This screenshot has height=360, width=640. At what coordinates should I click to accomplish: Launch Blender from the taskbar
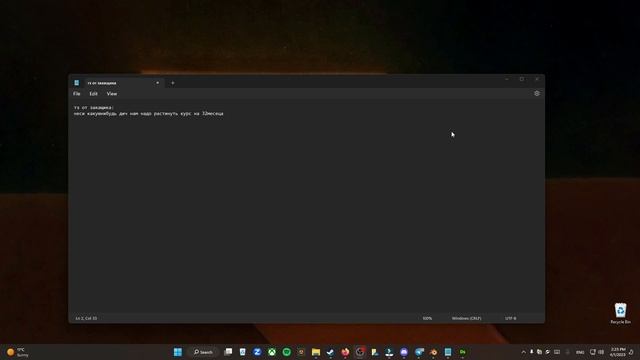pos(433,352)
